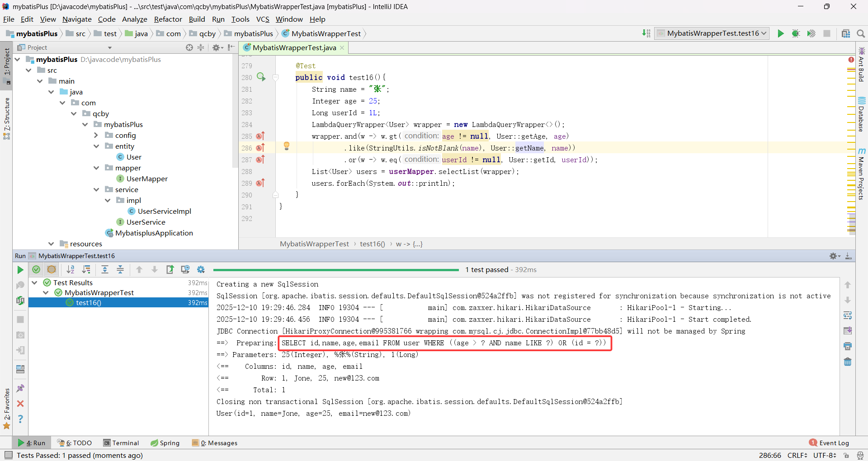Open the Maven Projects side panel
This screenshot has height=461, width=868.
pos(862,174)
